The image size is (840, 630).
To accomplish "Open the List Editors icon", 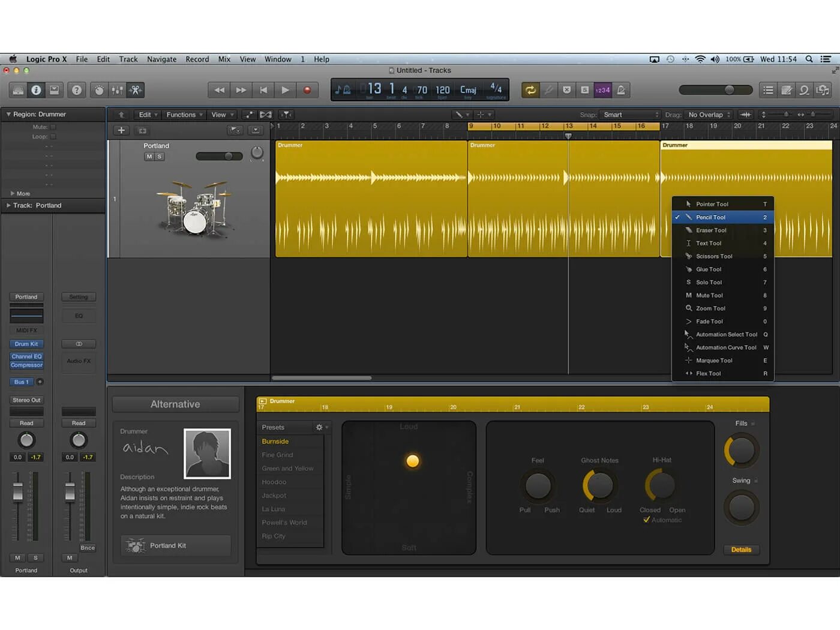I will pyautogui.click(x=768, y=90).
